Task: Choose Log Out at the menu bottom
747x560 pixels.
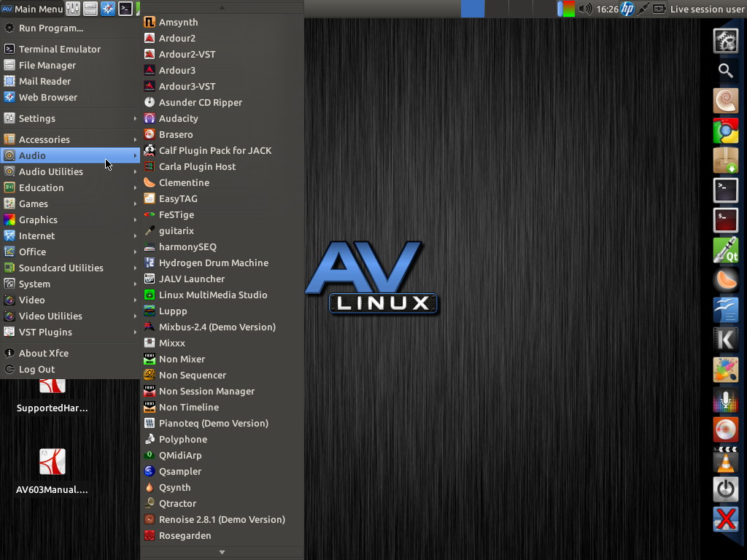Action: pos(36,369)
